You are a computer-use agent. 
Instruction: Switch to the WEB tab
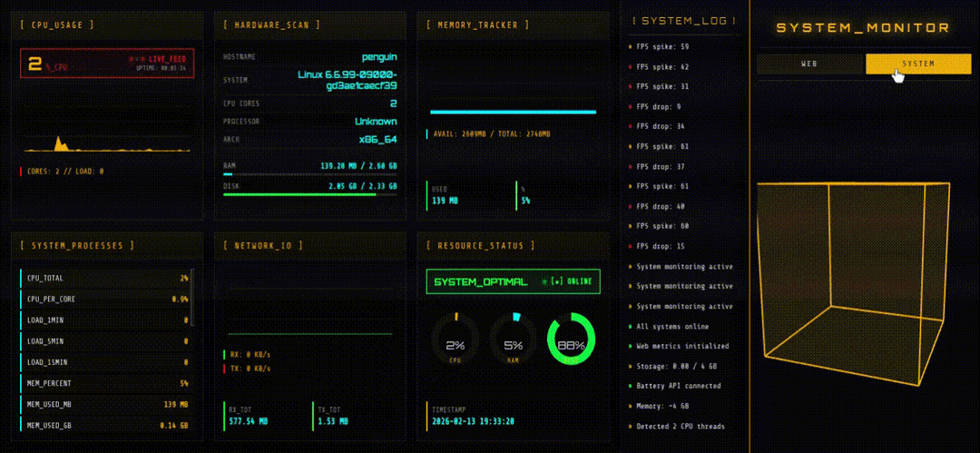pyautogui.click(x=808, y=64)
